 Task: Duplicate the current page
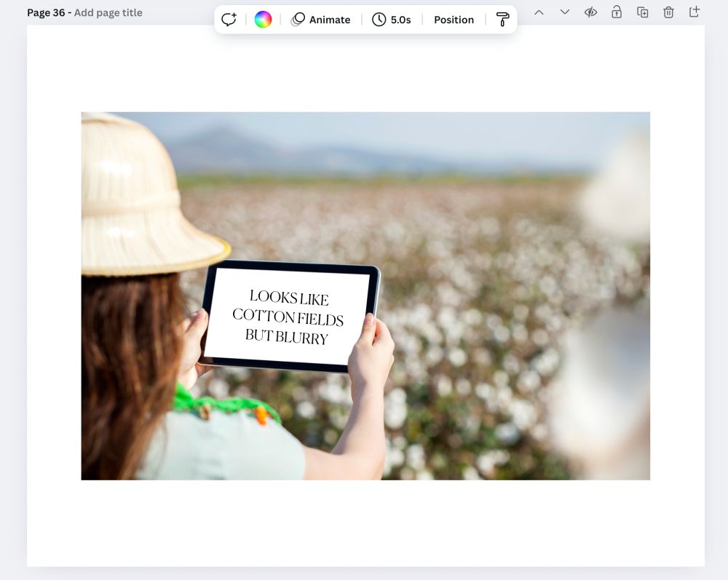(642, 12)
